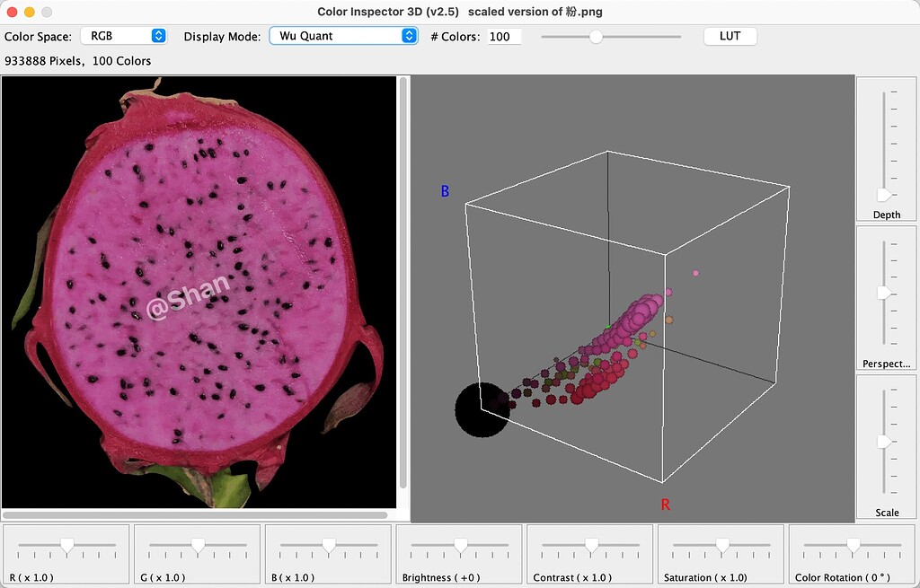Click the horizontal scrollbar below the image
This screenshot has width=920, height=588.
tap(199, 513)
